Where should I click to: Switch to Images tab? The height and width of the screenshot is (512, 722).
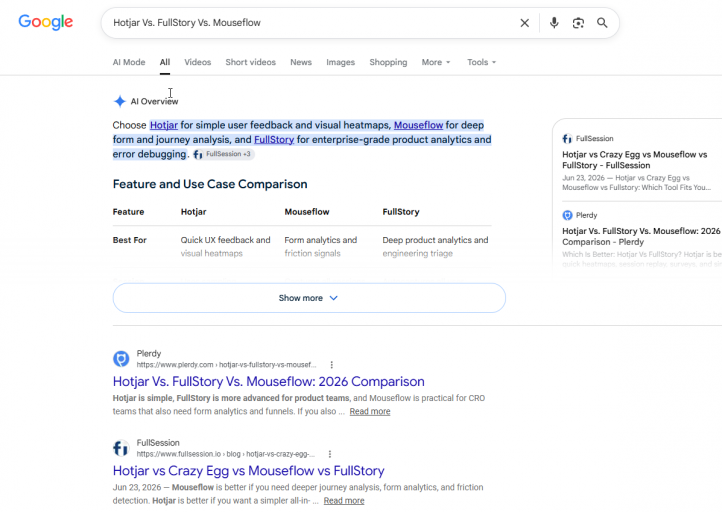[340, 62]
